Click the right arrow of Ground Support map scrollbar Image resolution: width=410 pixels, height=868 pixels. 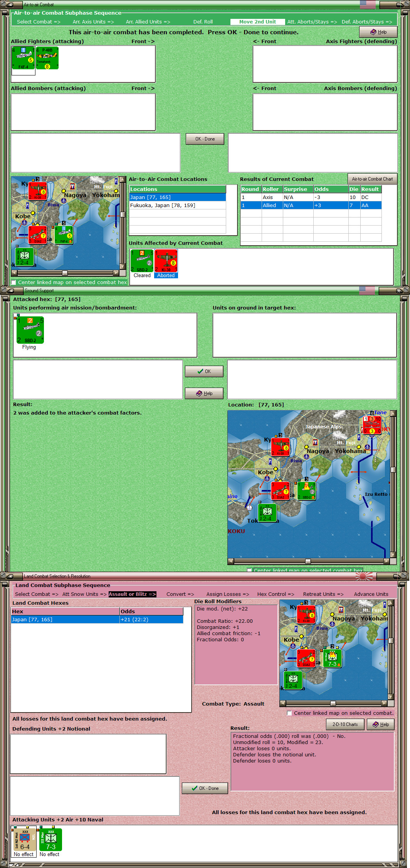[x=387, y=561]
